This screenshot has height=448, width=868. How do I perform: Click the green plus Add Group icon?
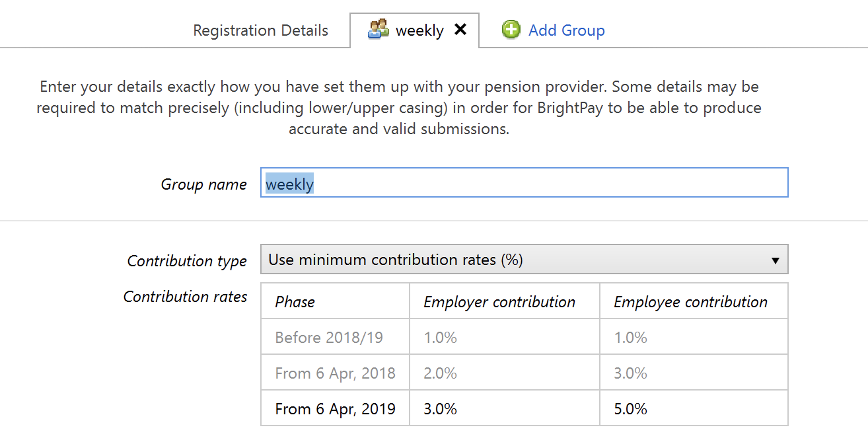point(511,30)
